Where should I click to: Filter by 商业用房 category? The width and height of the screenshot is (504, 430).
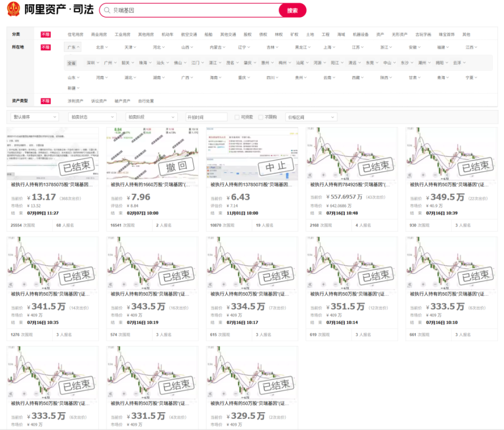click(x=99, y=34)
